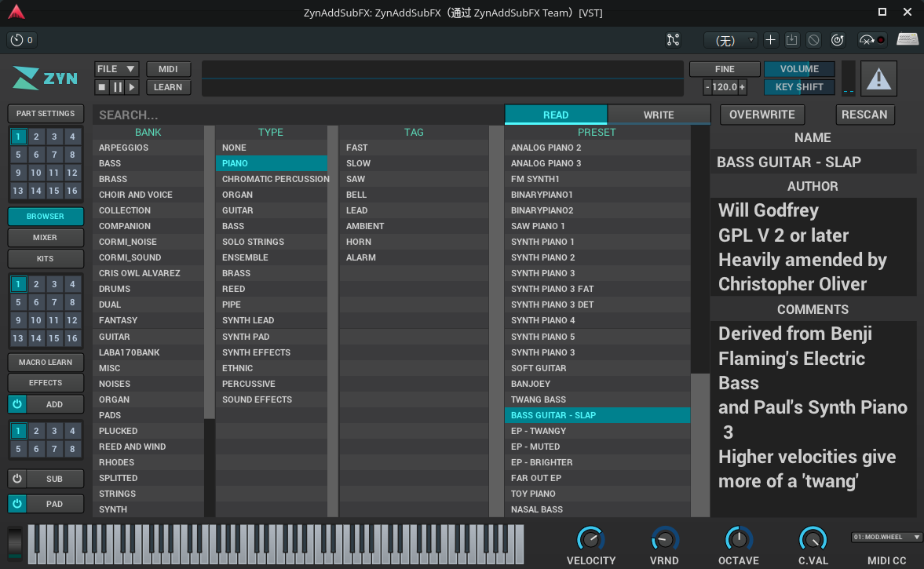
Task: Add a new preset with the plus icon
Action: click(x=770, y=39)
